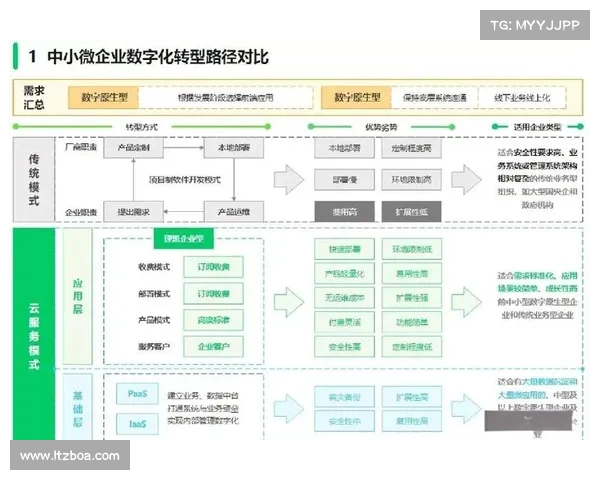600x480 pixels.
Task: Click the 定制程度高 box
Action: click(411, 148)
